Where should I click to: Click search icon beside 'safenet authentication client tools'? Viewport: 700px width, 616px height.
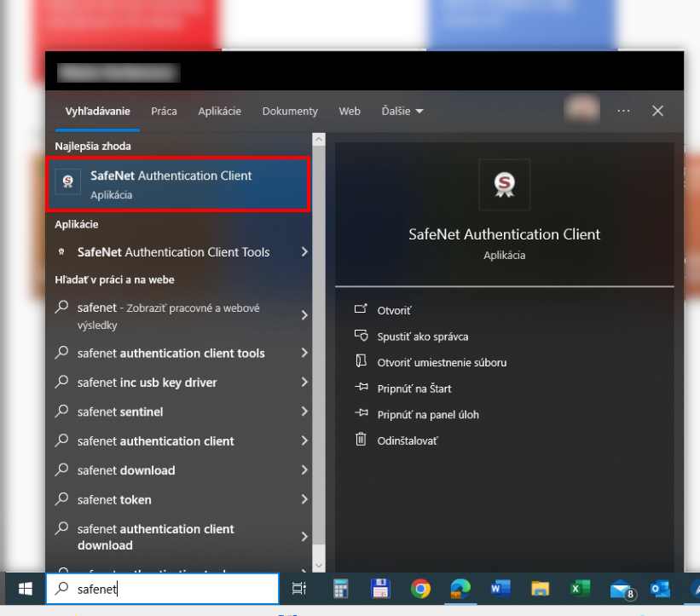click(61, 353)
